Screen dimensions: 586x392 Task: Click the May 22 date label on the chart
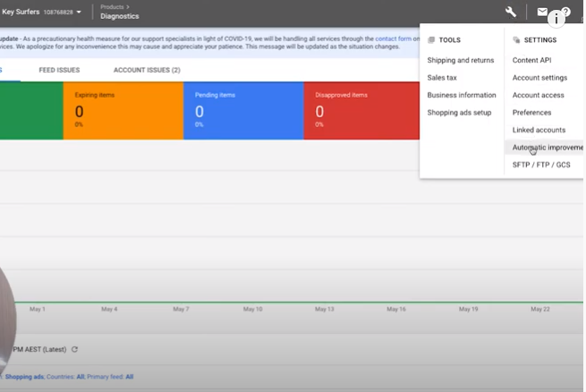pos(540,309)
